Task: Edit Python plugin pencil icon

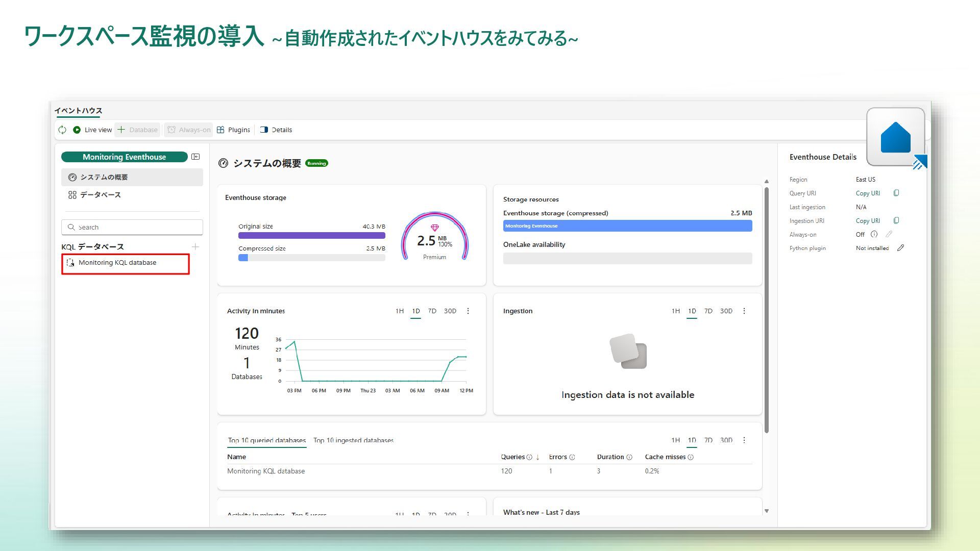Action: click(900, 248)
